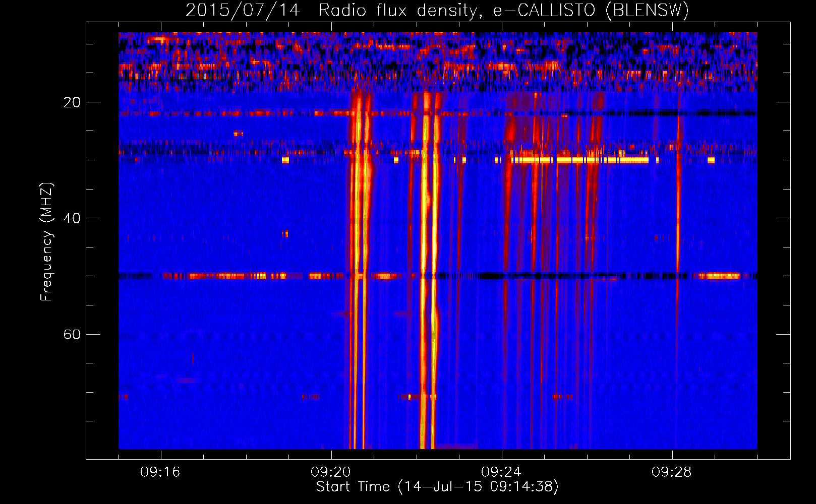Click the 60 MHz frequency tick label
Screen dimensions: 816x504
72,334
